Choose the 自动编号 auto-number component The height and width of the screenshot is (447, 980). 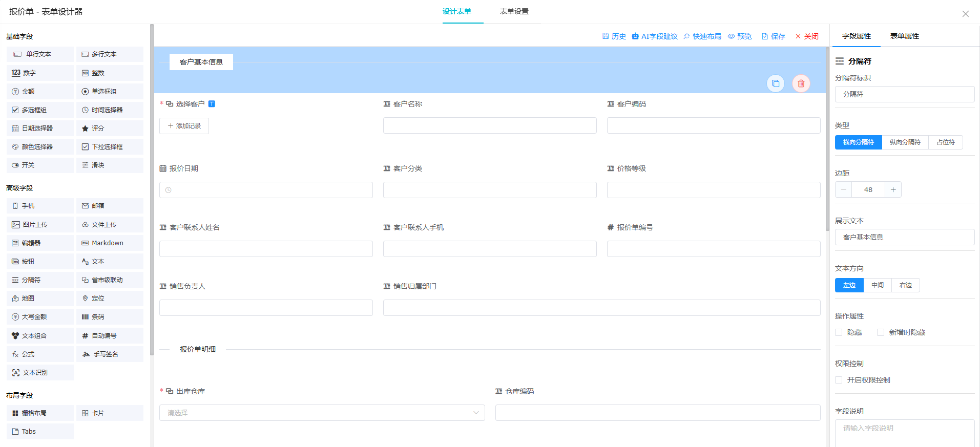coord(110,336)
